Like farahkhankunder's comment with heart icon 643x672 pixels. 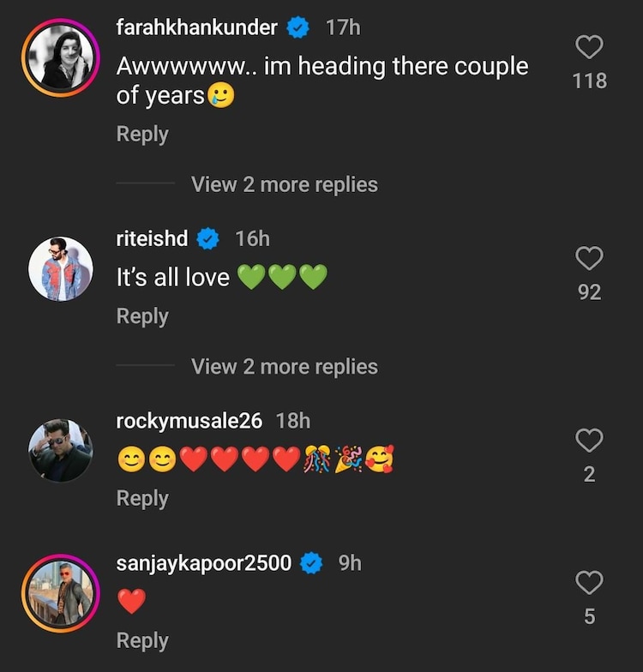589,47
